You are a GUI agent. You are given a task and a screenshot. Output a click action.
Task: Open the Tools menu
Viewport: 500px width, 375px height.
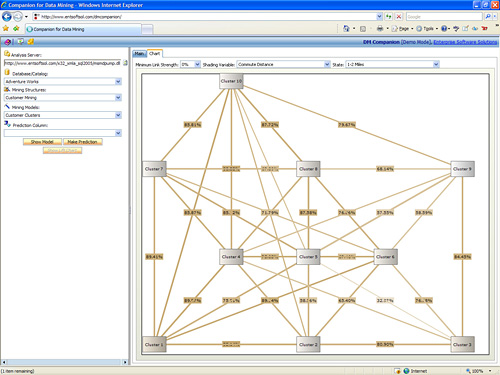427,29
